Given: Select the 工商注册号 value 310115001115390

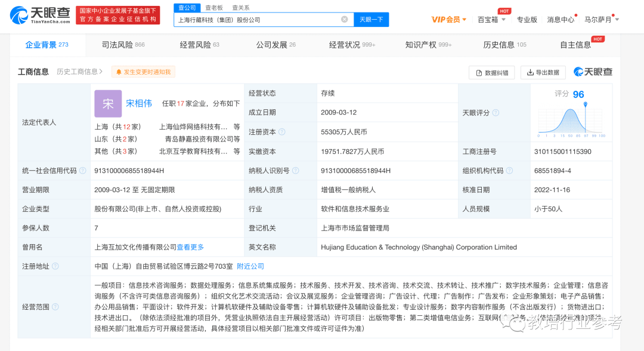Looking at the screenshot, I should tap(563, 152).
